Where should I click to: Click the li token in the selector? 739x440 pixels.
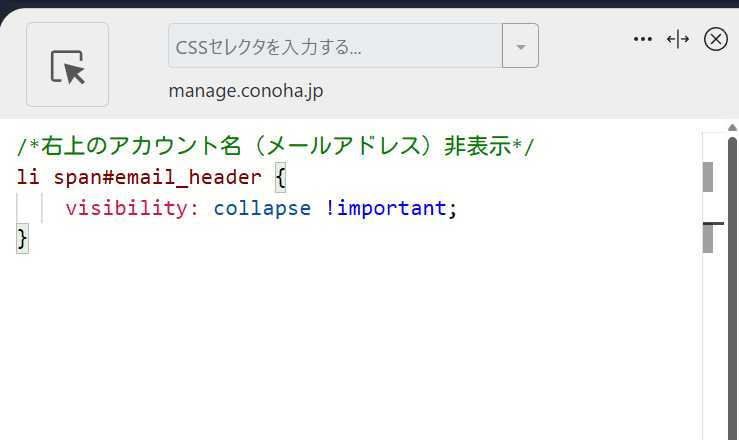(x=28, y=177)
